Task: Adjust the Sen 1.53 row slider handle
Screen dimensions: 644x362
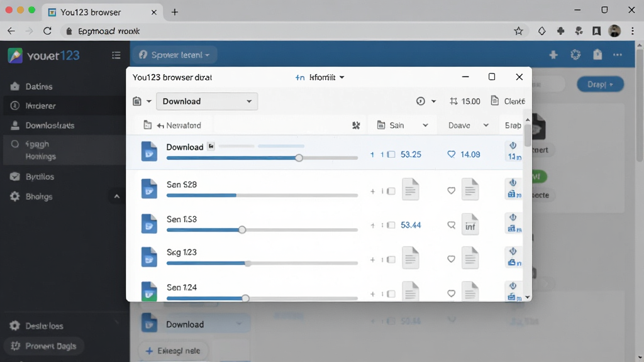Action: coord(242,229)
